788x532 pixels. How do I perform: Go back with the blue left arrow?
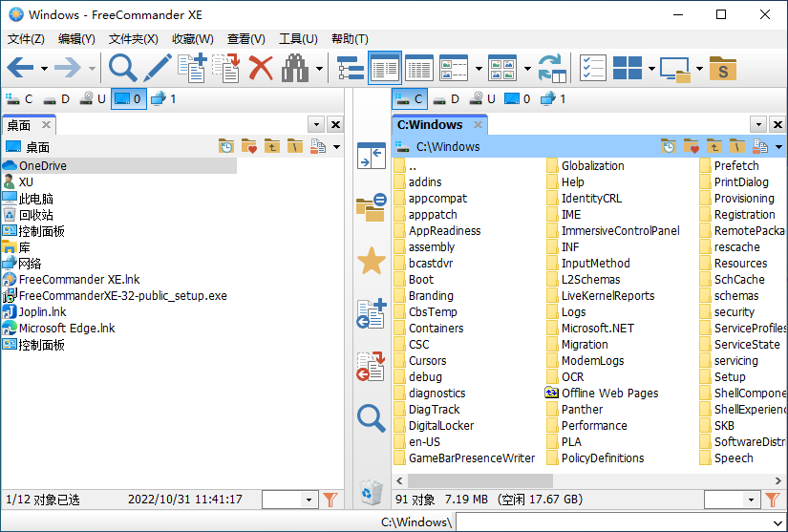(21, 67)
